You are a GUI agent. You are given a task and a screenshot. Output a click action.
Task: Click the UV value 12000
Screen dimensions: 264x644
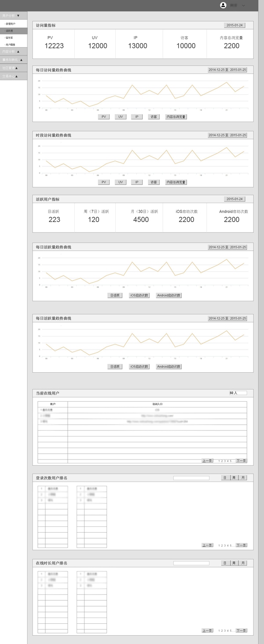click(97, 46)
